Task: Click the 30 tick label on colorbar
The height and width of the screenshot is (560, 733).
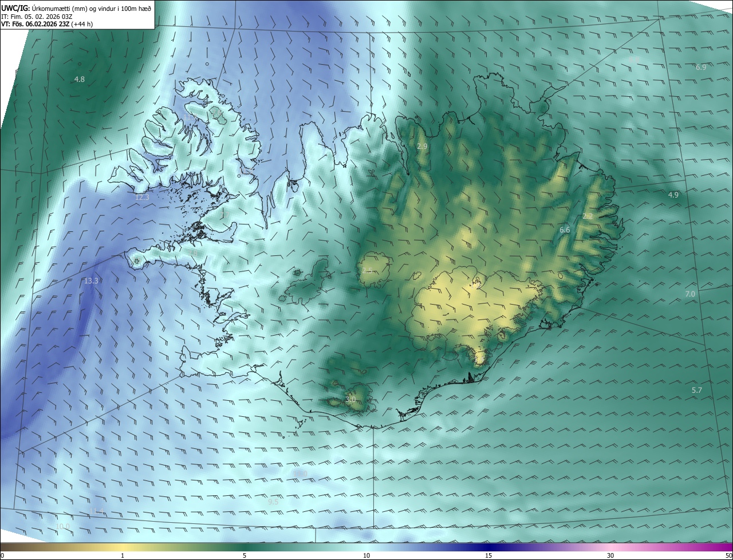Action: [x=610, y=555]
